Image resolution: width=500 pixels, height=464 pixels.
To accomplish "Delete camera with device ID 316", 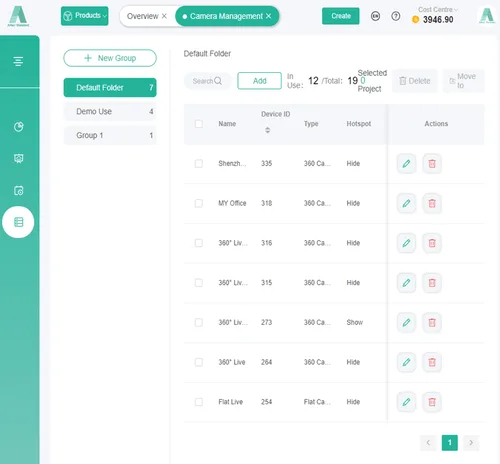I will [x=432, y=243].
